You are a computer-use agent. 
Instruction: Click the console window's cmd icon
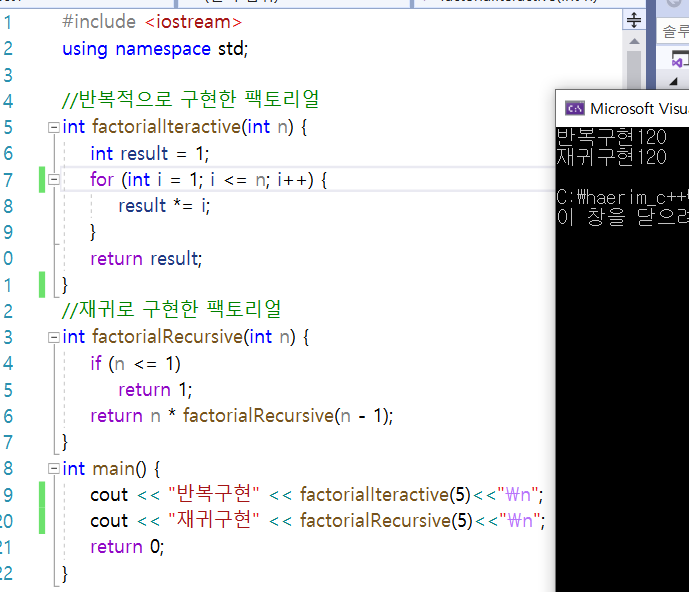coord(575,108)
